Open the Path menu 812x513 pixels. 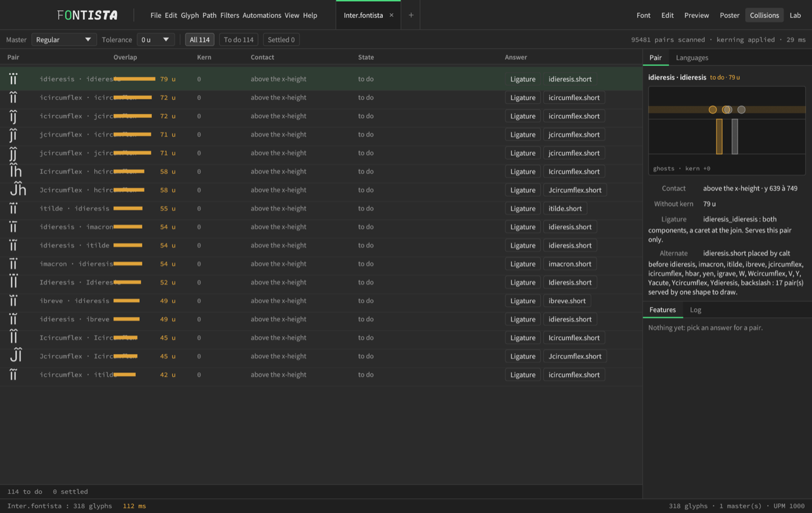[209, 15]
